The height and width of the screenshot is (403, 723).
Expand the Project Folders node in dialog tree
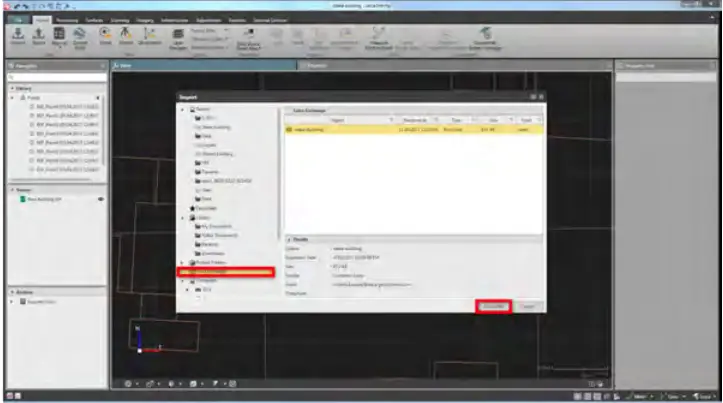click(x=183, y=262)
